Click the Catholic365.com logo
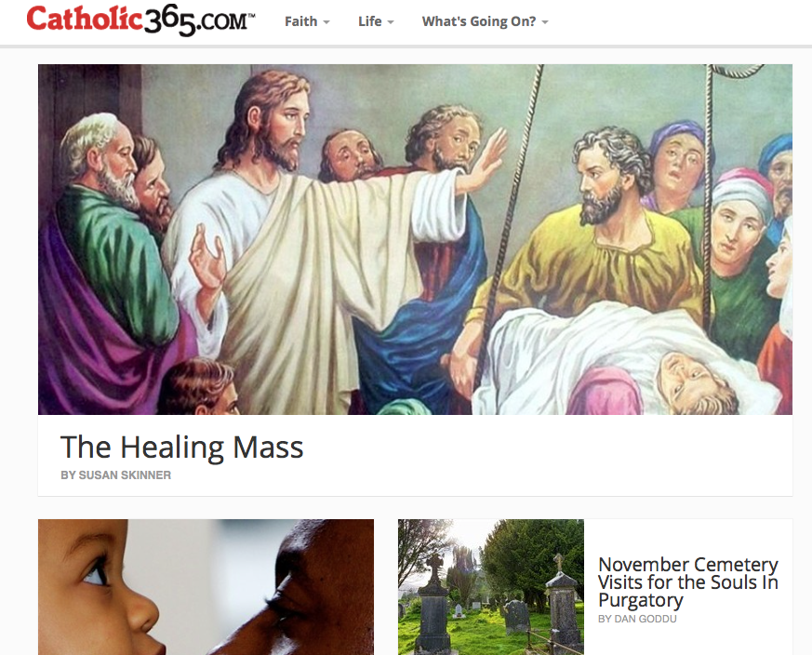This screenshot has width=812, height=655. [x=140, y=20]
